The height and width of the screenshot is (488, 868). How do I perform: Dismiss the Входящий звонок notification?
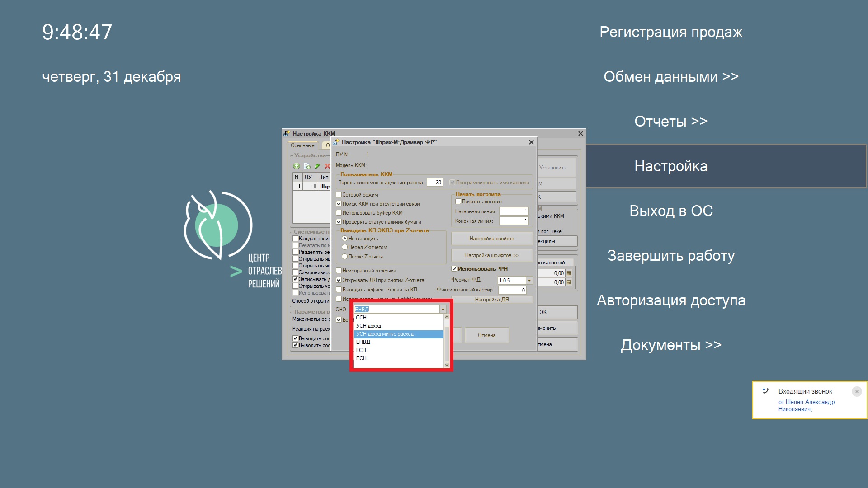pyautogui.click(x=857, y=392)
